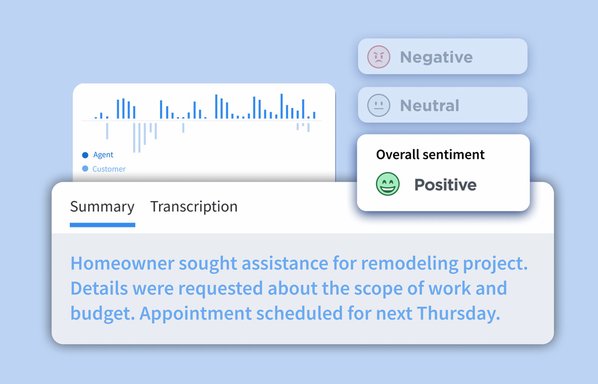Click the Appointment scheduled sentence
Viewport: 598px width, 384px height.
320,313
